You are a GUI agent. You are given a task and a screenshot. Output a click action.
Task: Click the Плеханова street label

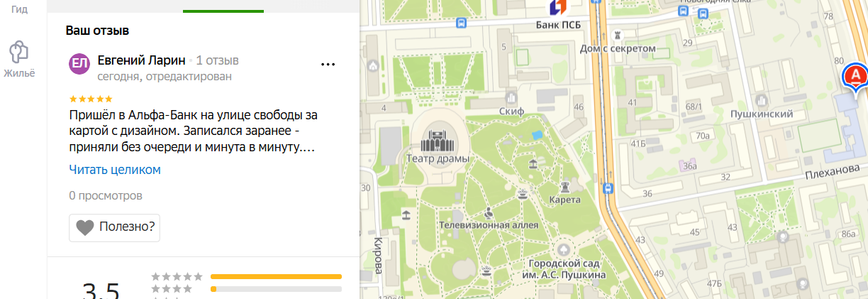click(x=833, y=170)
